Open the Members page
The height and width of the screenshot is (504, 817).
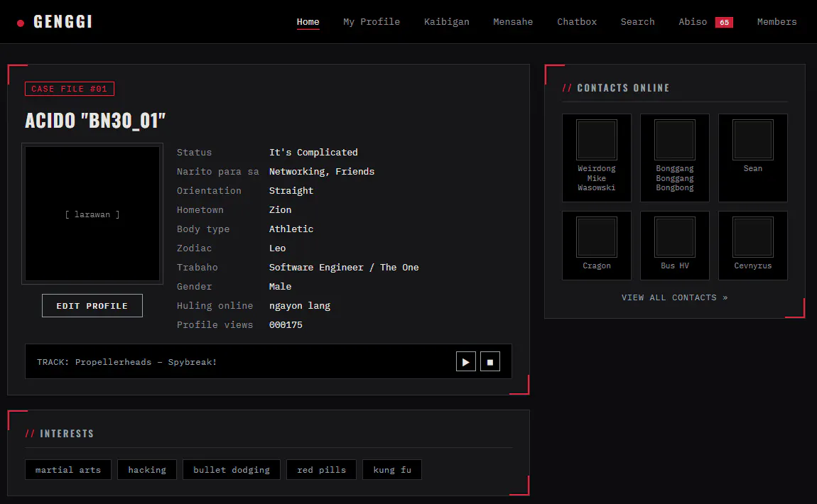point(777,22)
